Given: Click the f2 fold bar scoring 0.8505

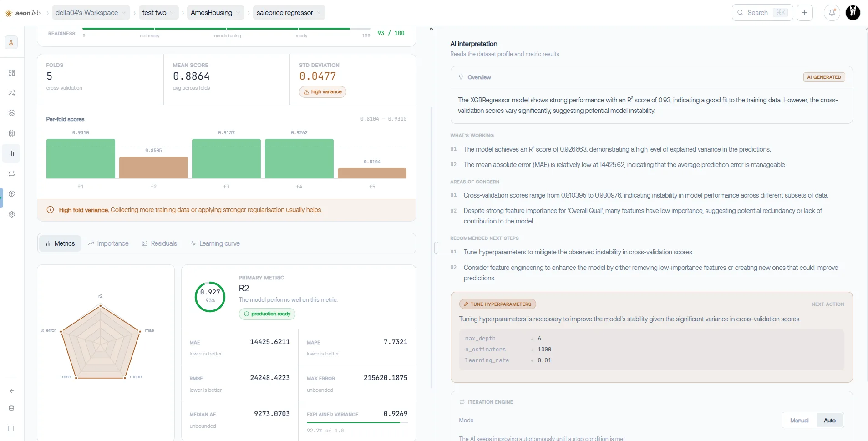Looking at the screenshot, I should click(x=153, y=167).
